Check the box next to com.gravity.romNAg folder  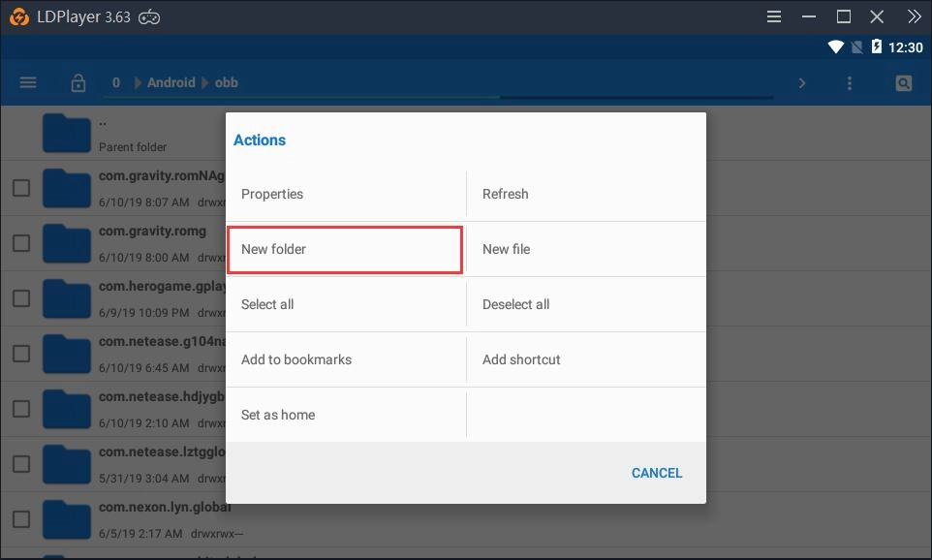pos(20,188)
